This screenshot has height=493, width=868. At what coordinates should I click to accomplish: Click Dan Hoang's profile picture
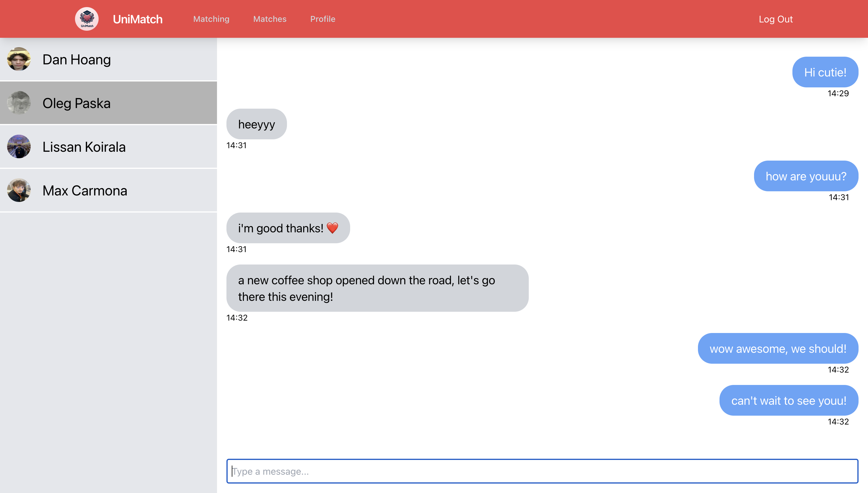pyautogui.click(x=19, y=59)
